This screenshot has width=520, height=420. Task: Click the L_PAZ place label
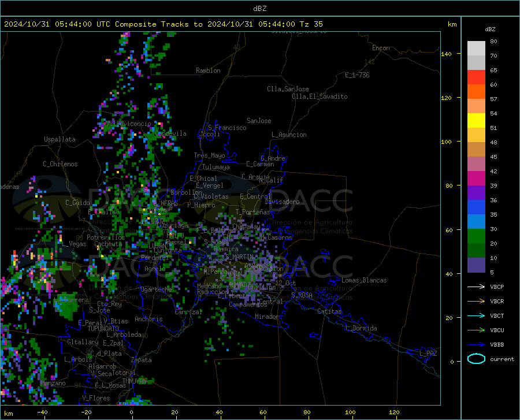pyautogui.click(x=428, y=354)
